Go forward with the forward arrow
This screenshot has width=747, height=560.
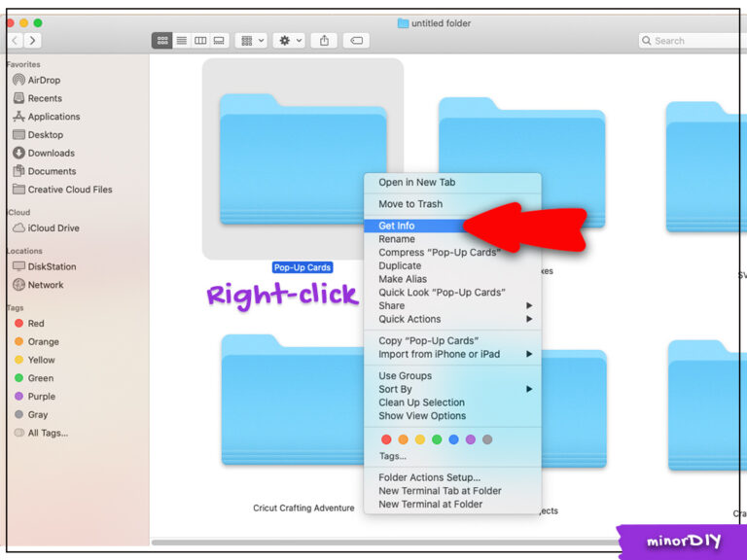(32, 41)
